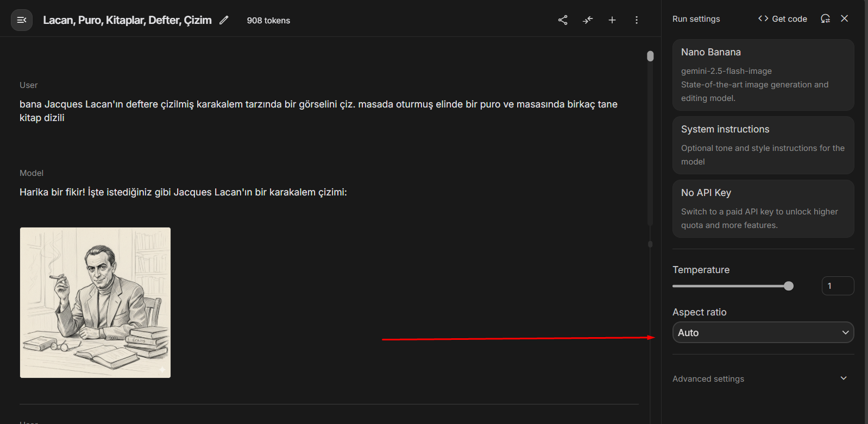Click the first User label above prompt
Image resolution: width=868 pixels, height=424 pixels.
pos(29,85)
